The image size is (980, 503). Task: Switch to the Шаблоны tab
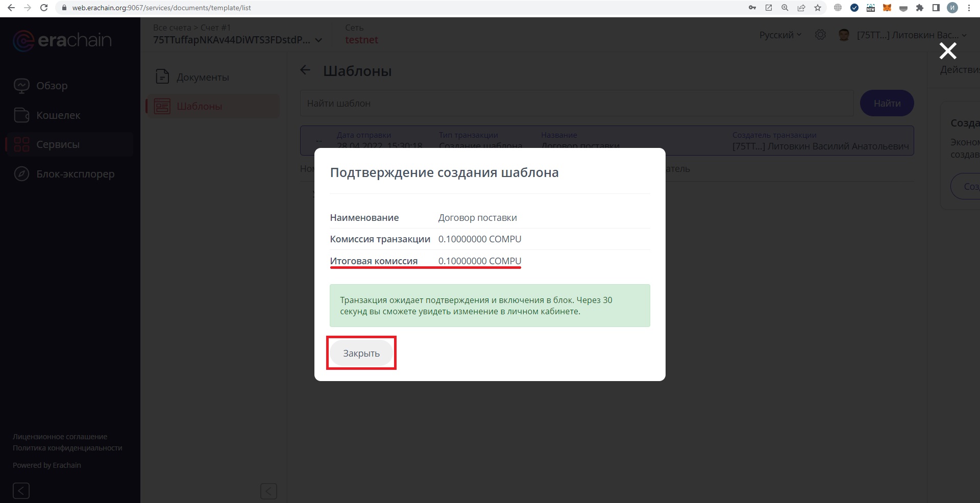[x=199, y=106]
